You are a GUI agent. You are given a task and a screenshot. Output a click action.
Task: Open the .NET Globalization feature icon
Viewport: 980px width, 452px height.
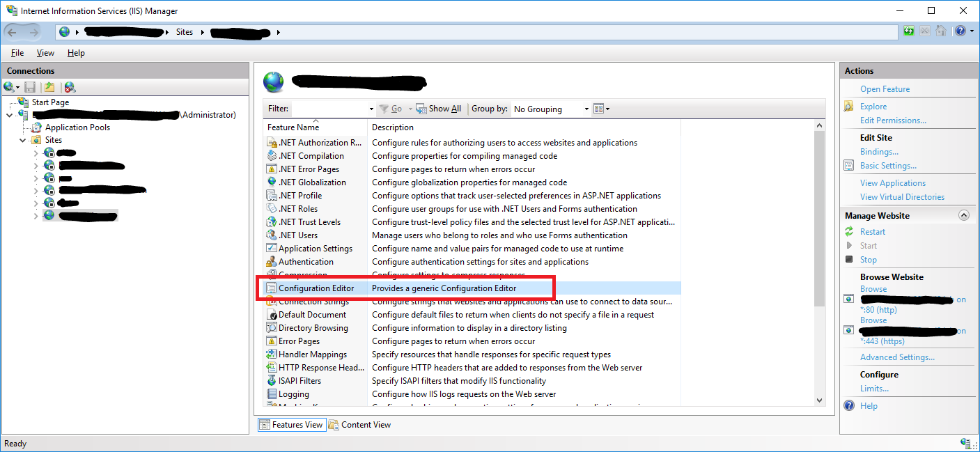tap(272, 182)
